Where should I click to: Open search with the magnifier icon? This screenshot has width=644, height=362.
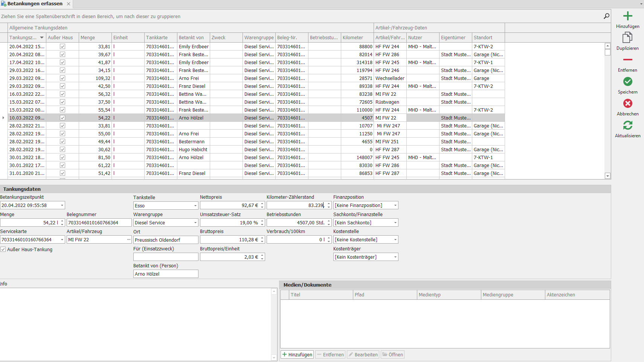[x=606, y=16]
